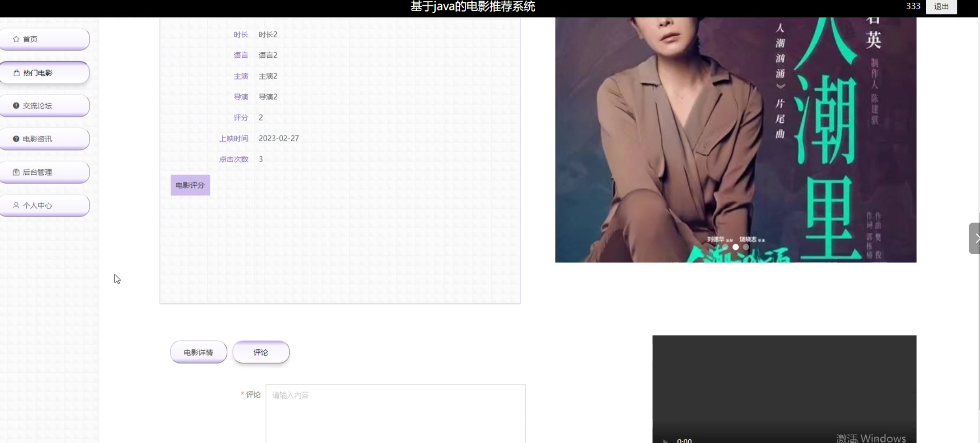Open 个人中心 page

tap(45, 205)
